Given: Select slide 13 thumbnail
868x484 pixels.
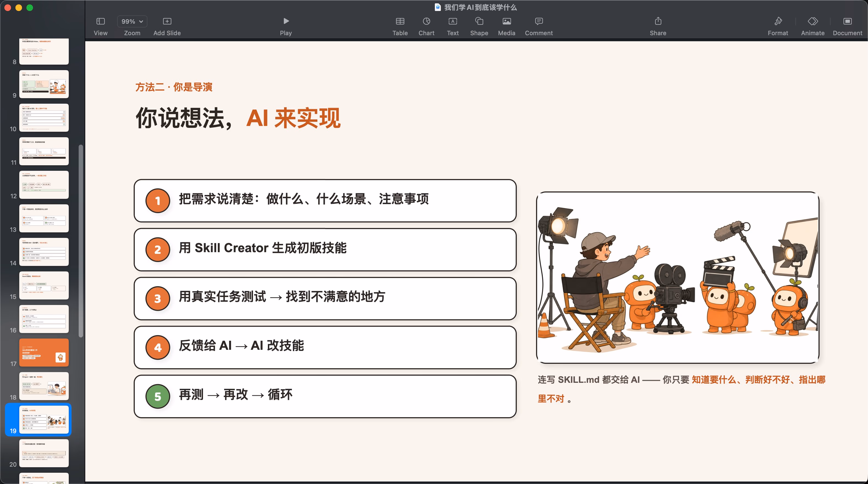Looking at the screenshot, I should point(44,218).
